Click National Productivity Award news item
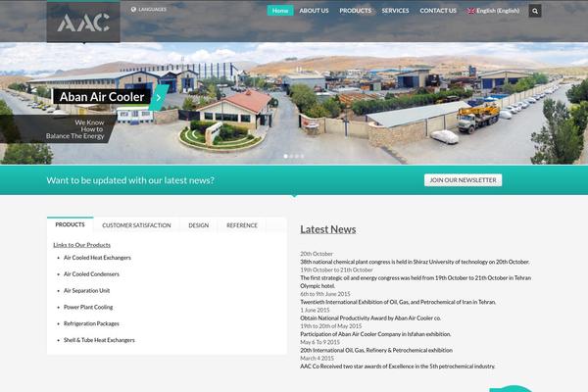588x392 pixels. pos(370,318)
